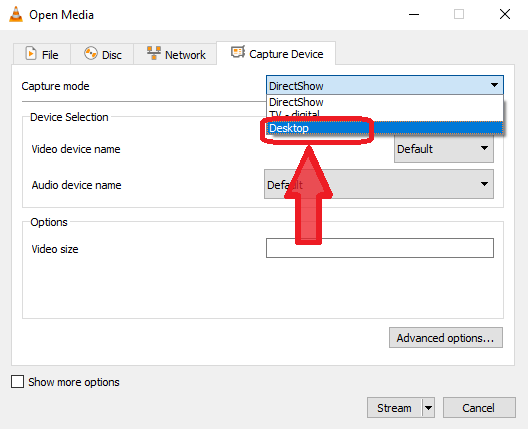Switch to the Network tab
Viewport: 528px width, 429px height.
(x=175, y=54)
